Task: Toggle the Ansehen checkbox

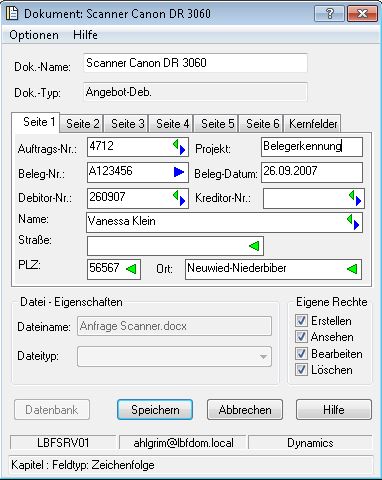Action: tap(301, 337)
